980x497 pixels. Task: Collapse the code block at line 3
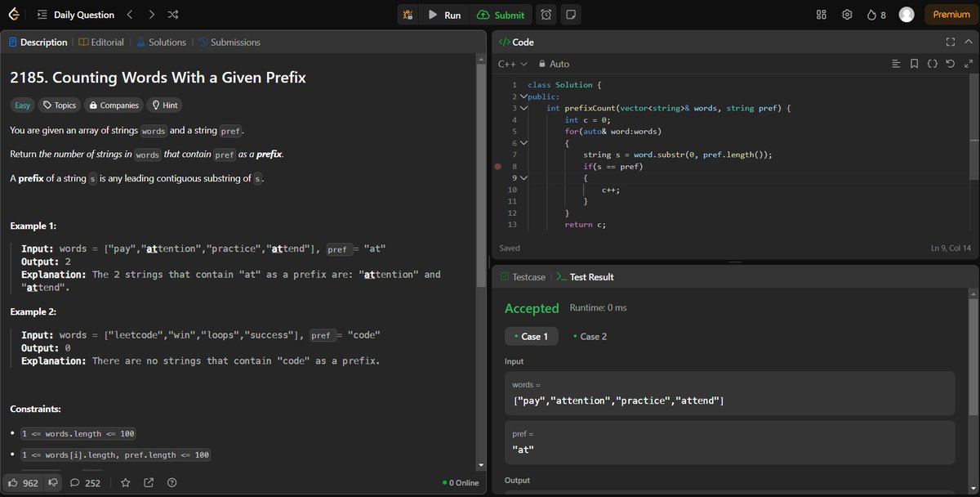click(523, 107)
